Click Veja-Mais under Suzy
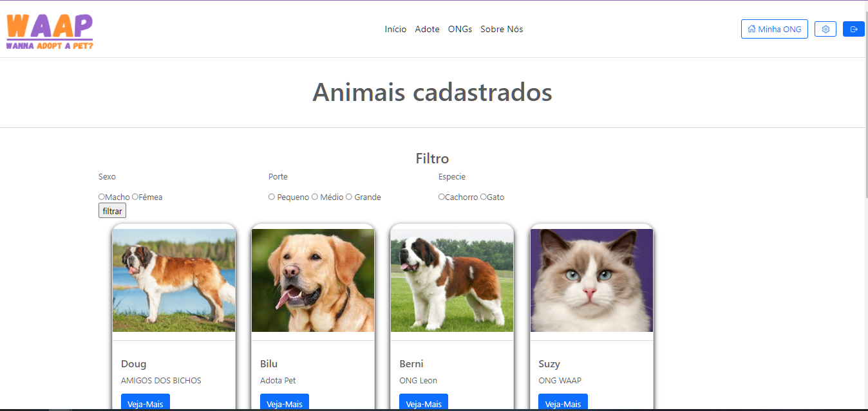The width and height of the screenshot is (868, 411). (563, 403)
